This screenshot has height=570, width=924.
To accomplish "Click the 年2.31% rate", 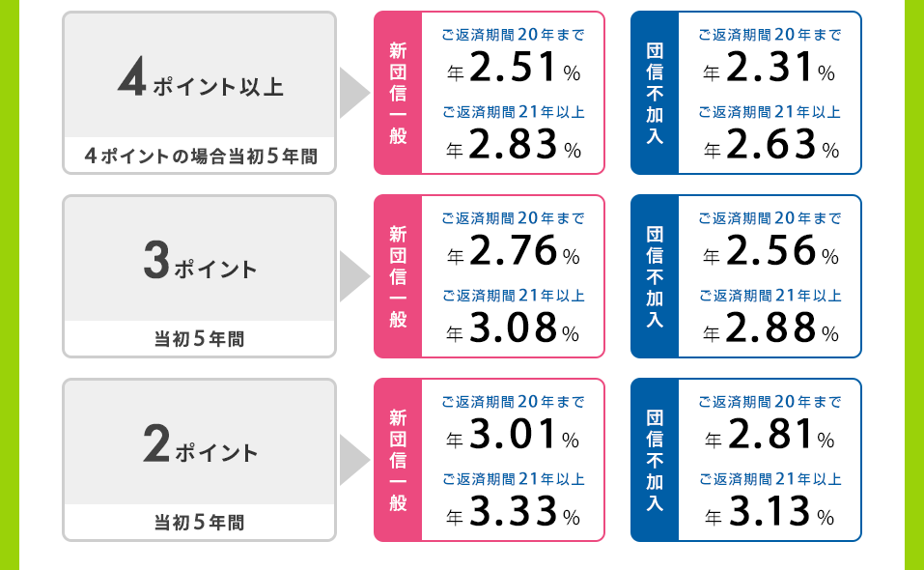I will click(x=769, y=68).
